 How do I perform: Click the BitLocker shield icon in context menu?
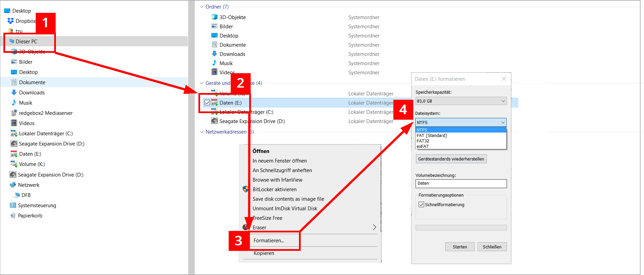click(x=245, y=189)
